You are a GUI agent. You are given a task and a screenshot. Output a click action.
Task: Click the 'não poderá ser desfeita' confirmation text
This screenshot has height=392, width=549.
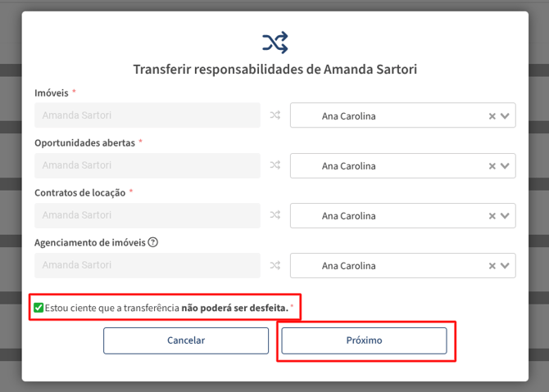[234, 308]
